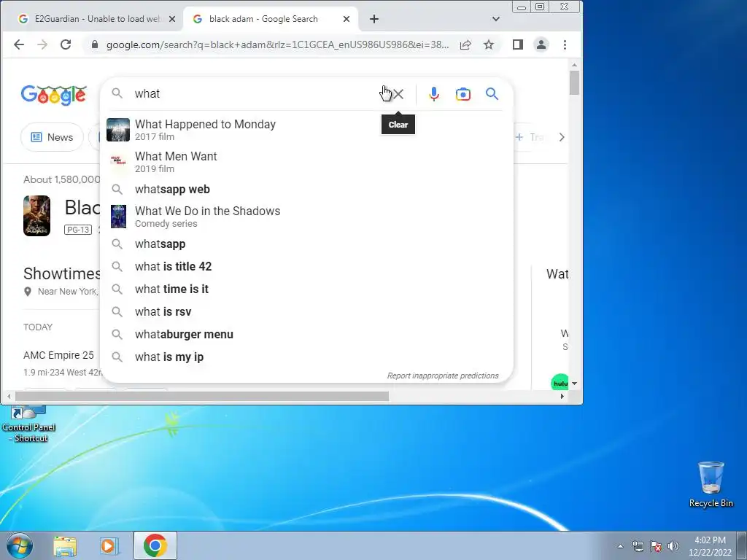Pick the whatsapp web suggestion

(307, 189)
